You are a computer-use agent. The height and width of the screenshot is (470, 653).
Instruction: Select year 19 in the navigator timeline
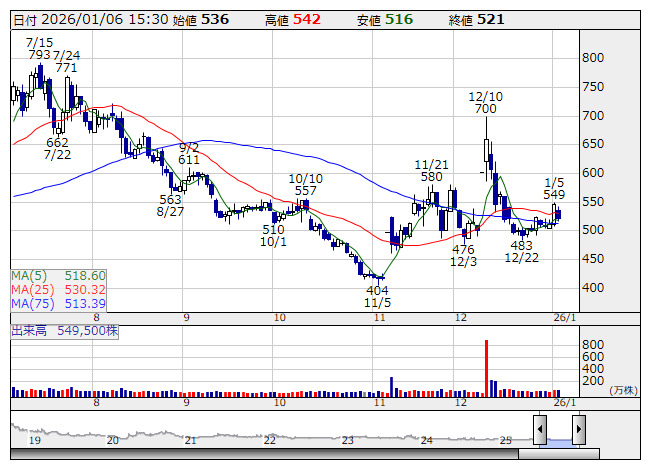[34, 440]
